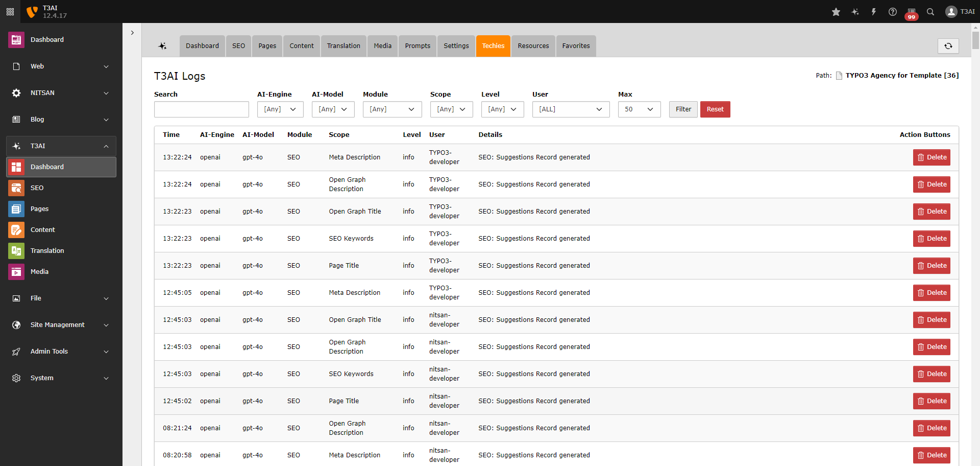Switch to the Prompts tab

click(x=417, y=45)
